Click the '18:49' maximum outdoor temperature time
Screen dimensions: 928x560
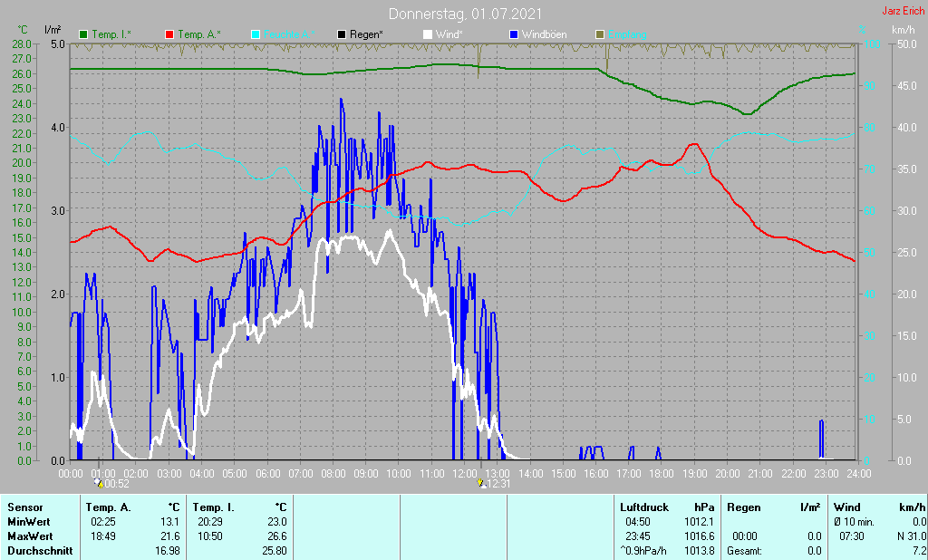point(103,536)
